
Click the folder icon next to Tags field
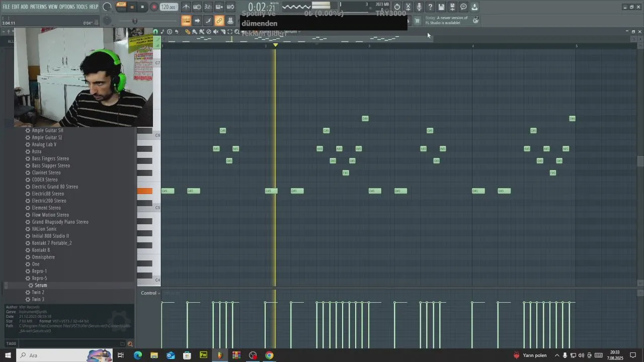(122, 344)
